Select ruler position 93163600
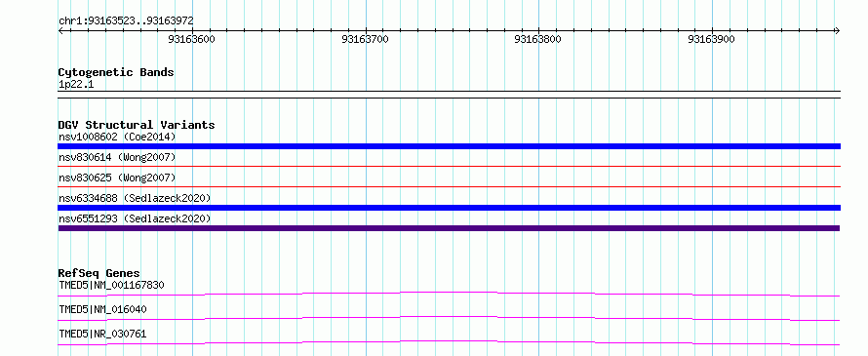The image size is (868, 356). 191,39
